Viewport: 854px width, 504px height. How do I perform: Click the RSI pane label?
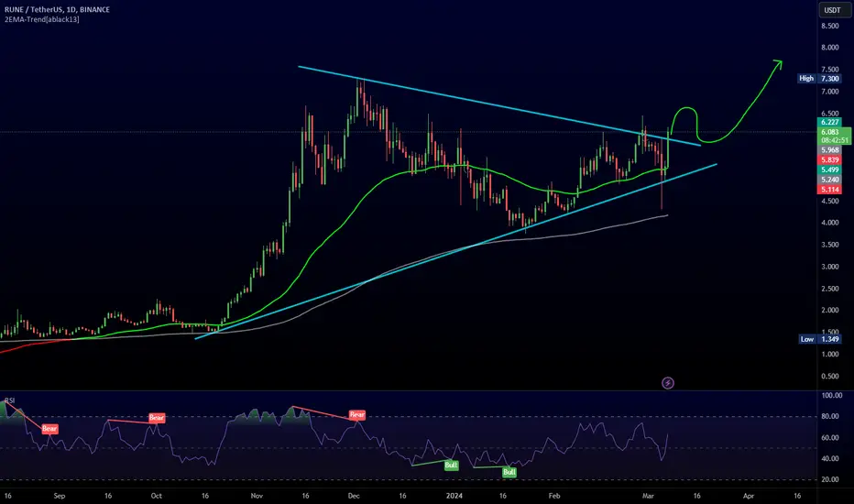pyautogui.click(x=10, y=400)
